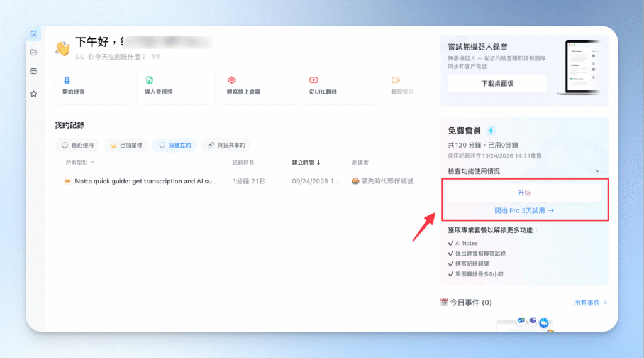
Task: Click the 1分鐘 21秒 duration cell
Action: tap(249, 181)
